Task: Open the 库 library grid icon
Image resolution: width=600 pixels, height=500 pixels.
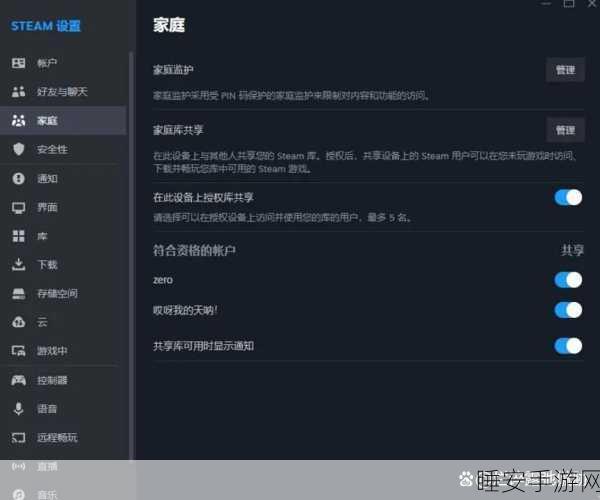Action: (18, 236)
